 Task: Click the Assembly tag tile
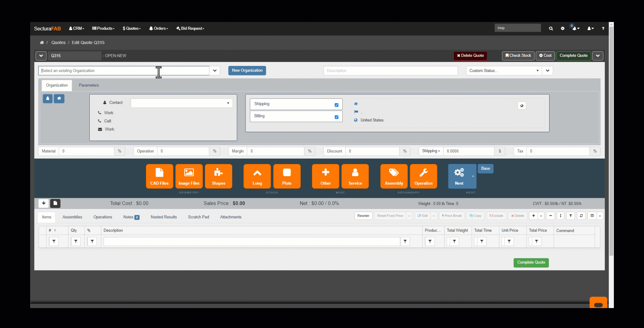click(x=394, y=176)
